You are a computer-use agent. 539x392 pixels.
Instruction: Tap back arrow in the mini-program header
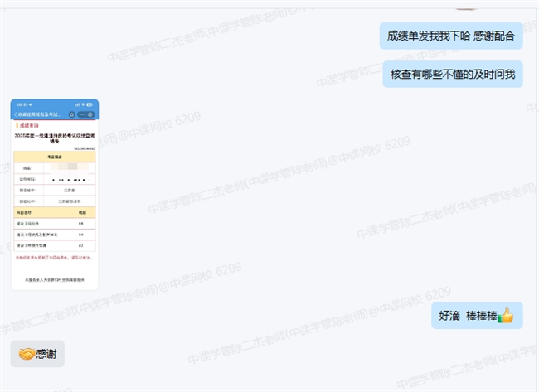click(16, 114)
